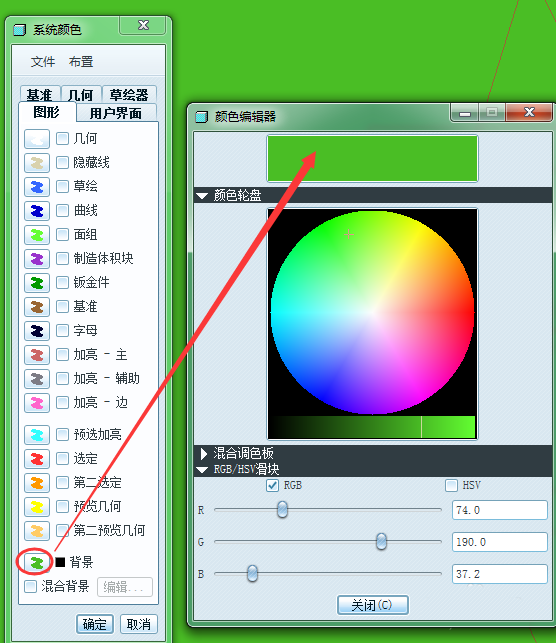
Task: Open color button for 选定
Action: pos(37,459)
